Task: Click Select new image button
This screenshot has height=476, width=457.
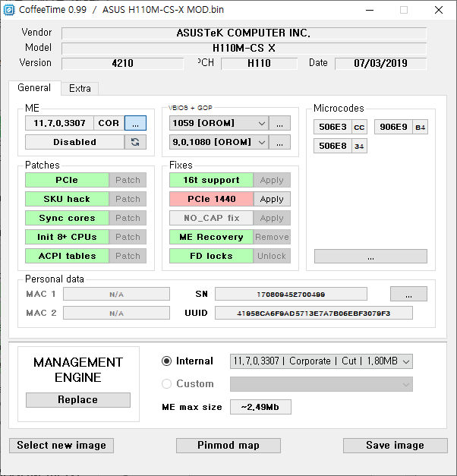Action: [61, 446]
